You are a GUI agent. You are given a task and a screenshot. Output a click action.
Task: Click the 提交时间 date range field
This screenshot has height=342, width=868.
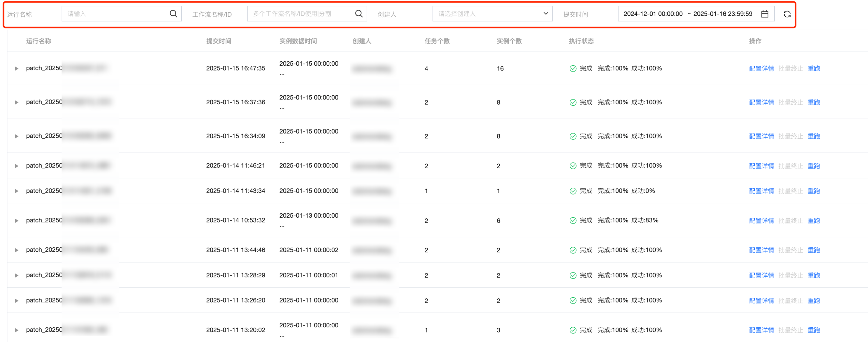point(687,14)
